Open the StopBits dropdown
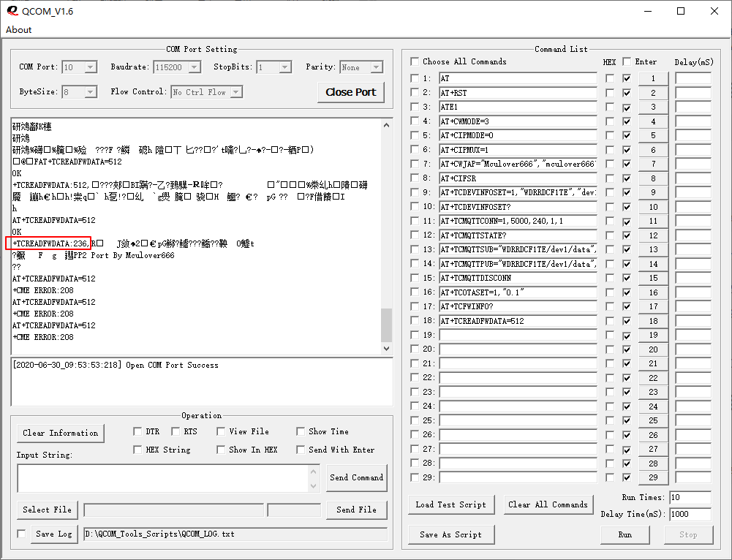Screen dimensions: 732x560 (x=285, y=67)
